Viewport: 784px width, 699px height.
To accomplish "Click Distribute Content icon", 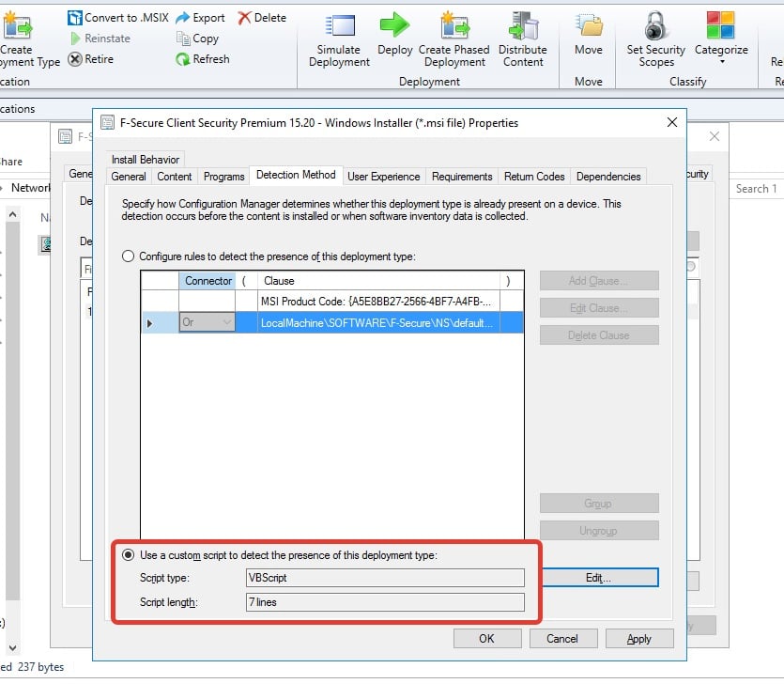I will point(523,25).
